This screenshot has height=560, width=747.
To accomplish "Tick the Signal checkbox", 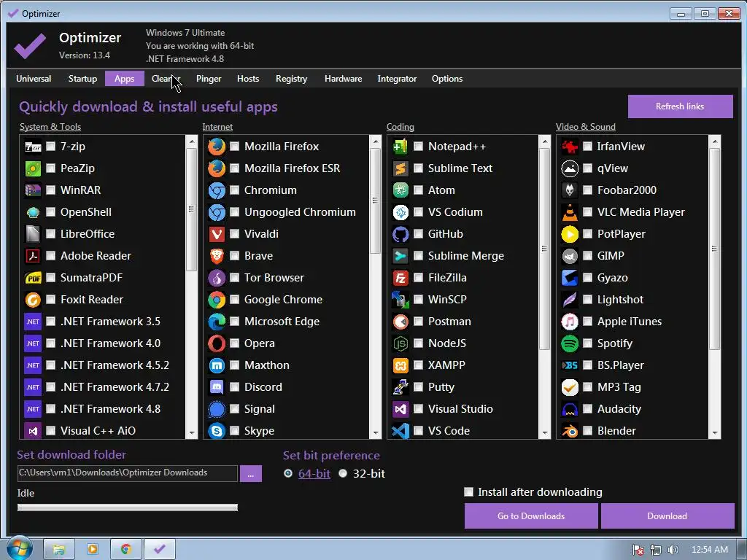I will pos(234,408).
